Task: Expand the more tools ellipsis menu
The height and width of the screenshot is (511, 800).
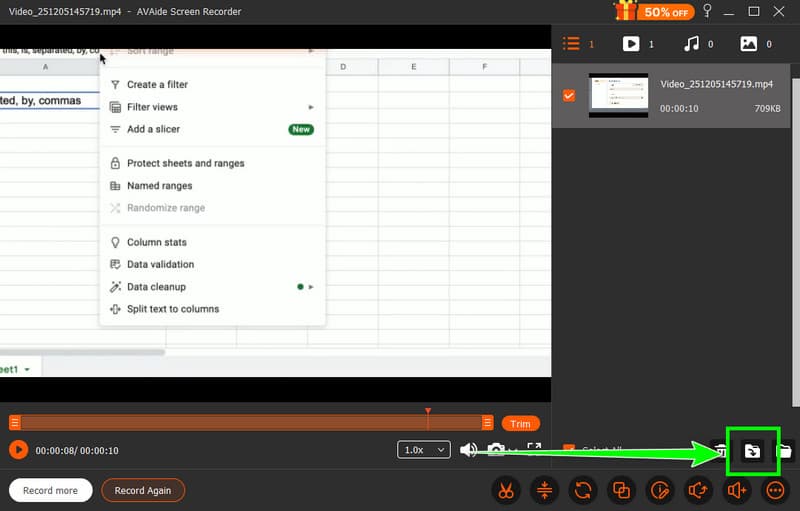Action: point(775,490)
